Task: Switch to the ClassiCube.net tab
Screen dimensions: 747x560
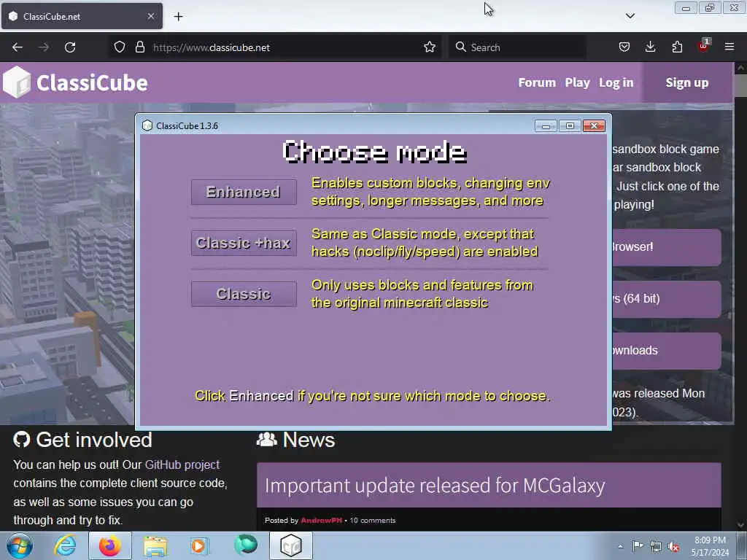Action: [82, 16]
